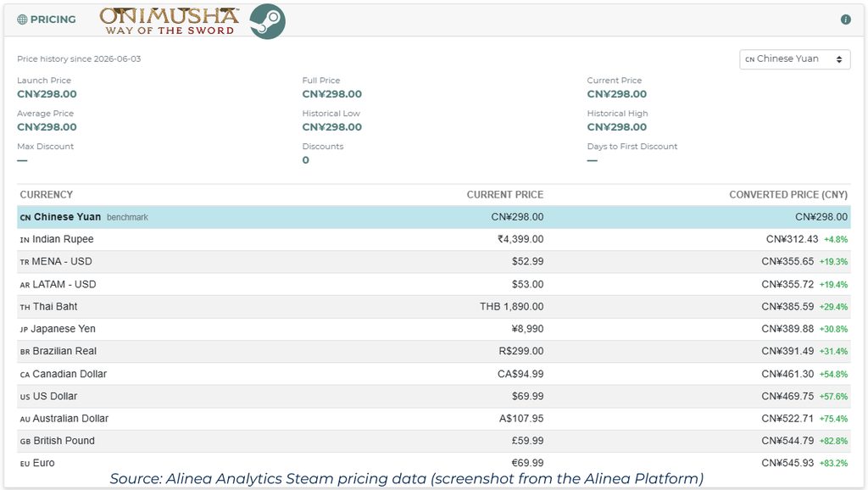Image resolution: width=868 pixels, height=490 pixels.
Task: Click the Historical High value
Action: point(617,127)
